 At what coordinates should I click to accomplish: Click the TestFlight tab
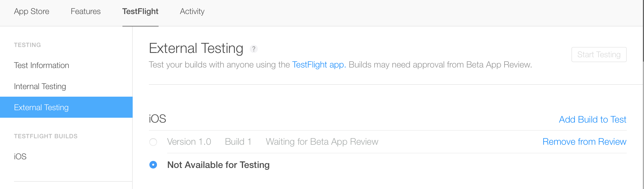(140, 11)
